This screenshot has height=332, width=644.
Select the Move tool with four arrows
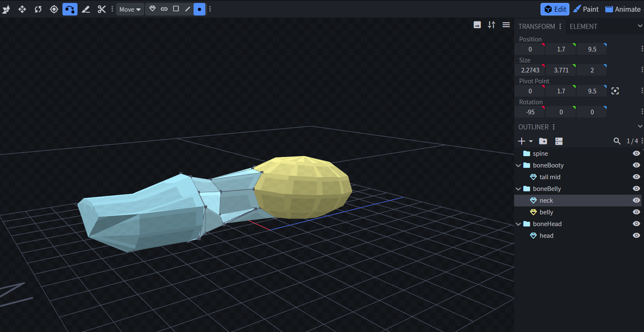coord(22,9)
